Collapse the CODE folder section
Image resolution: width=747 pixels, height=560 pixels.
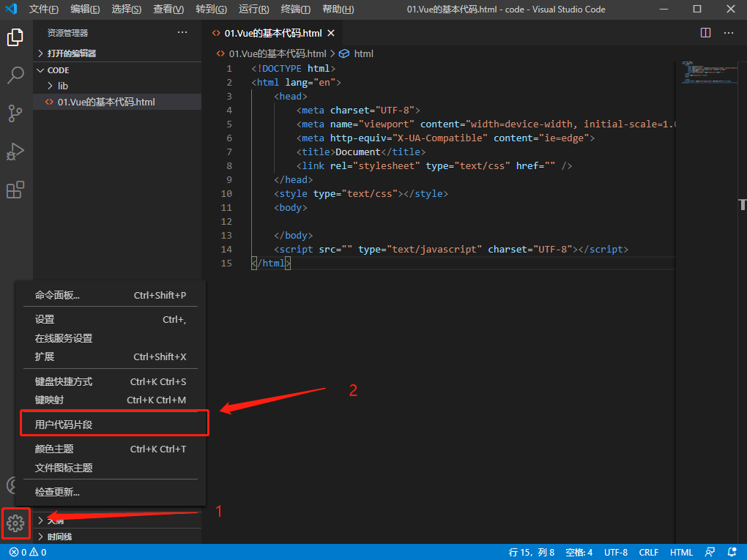click(x=116, y=70)
